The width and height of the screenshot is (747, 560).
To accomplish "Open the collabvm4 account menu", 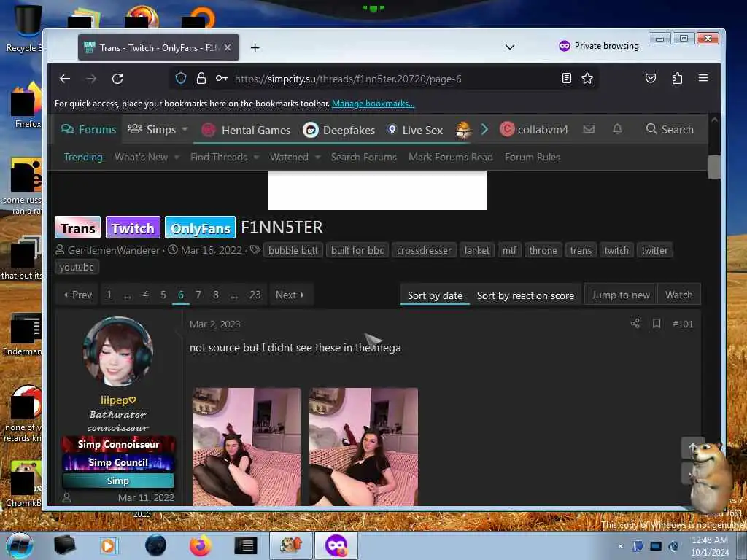I will [533, 130].
